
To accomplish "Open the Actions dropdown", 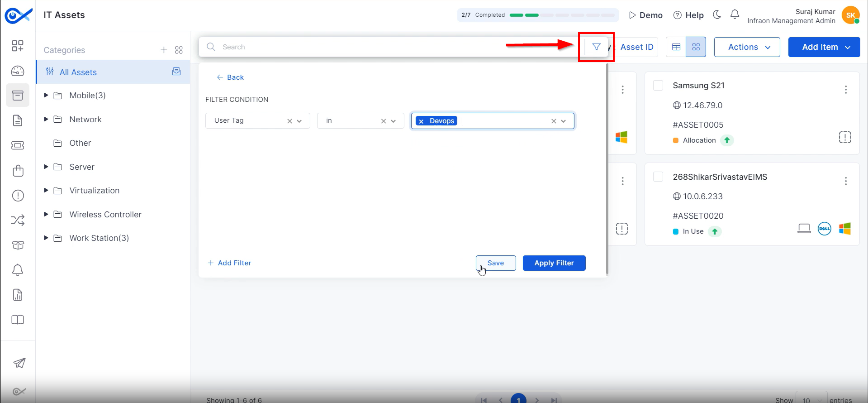I will pyautogui.click(x=747, y=47).
